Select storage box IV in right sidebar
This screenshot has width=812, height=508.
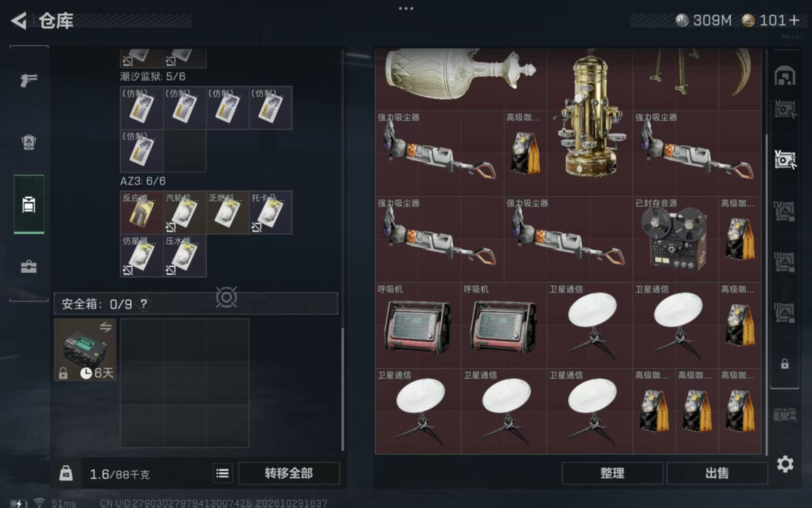[785, 211]
